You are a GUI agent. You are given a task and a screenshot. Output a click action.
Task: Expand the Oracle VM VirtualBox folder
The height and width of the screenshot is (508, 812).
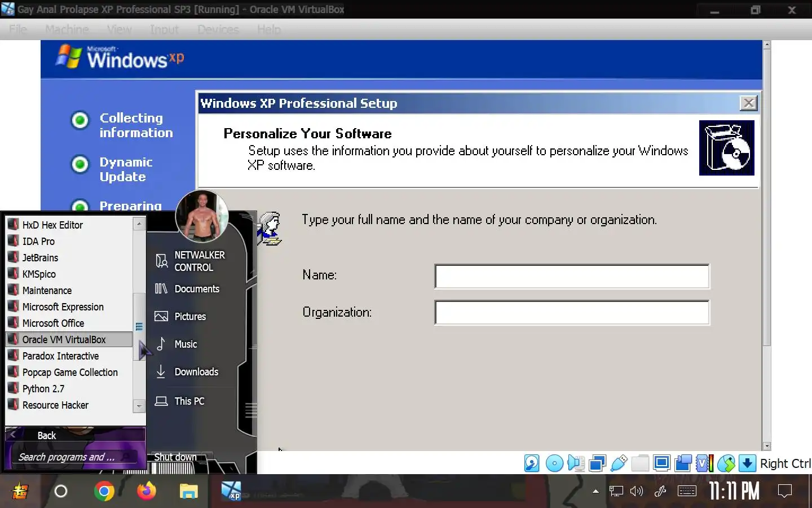point(69,339)
